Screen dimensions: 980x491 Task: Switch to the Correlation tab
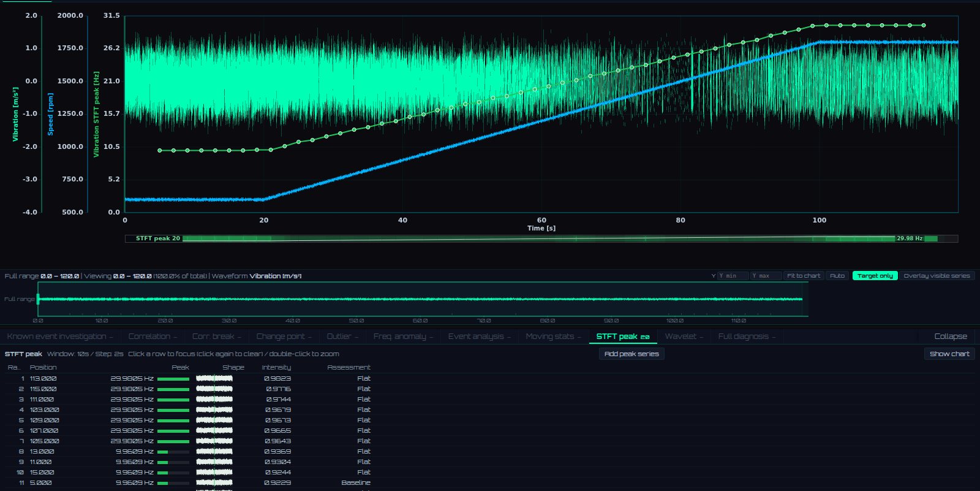153,337
